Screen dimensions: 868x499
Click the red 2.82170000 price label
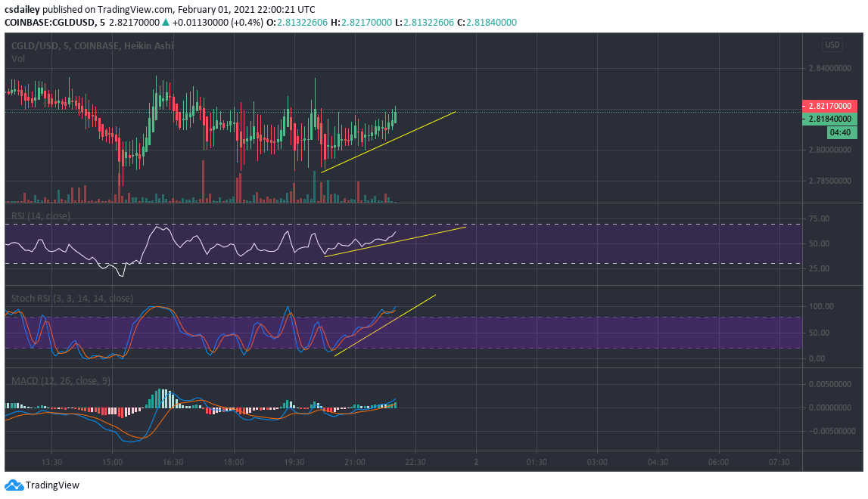(829, 106)
